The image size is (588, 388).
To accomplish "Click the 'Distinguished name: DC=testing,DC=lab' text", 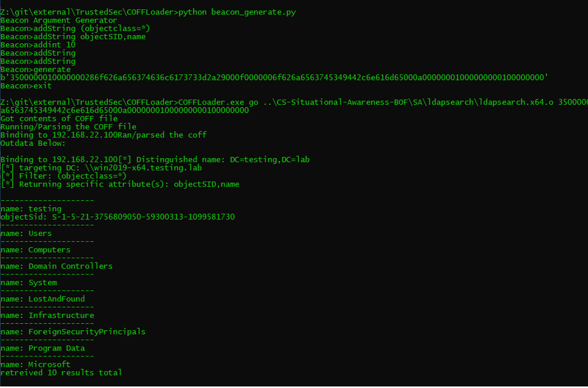I will 223,159.
